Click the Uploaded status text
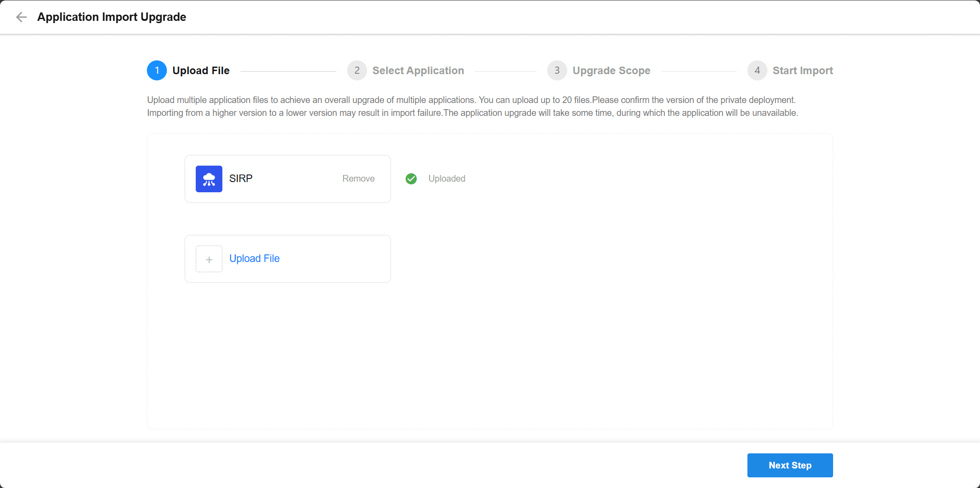The image size is (980, 488). point(447,179)
